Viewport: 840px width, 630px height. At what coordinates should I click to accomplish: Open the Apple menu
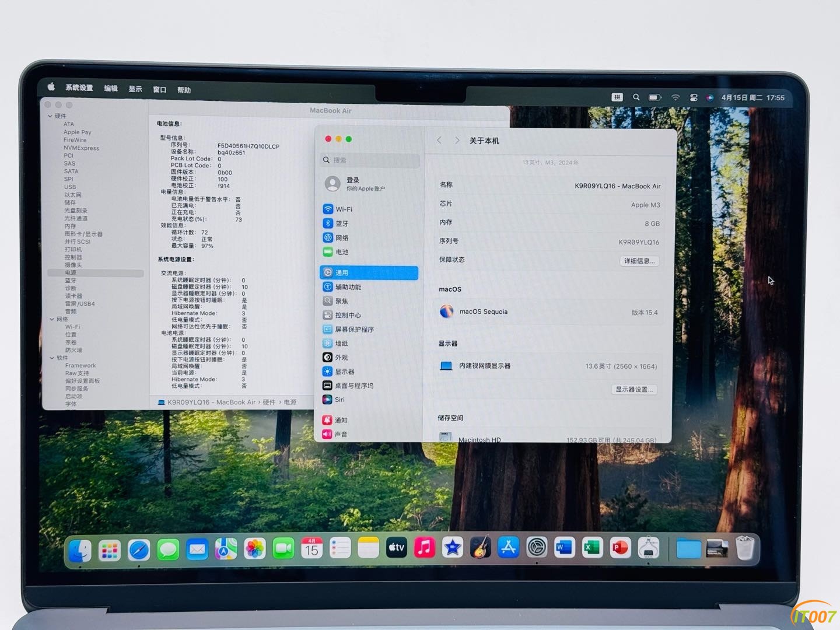(51, 87)
